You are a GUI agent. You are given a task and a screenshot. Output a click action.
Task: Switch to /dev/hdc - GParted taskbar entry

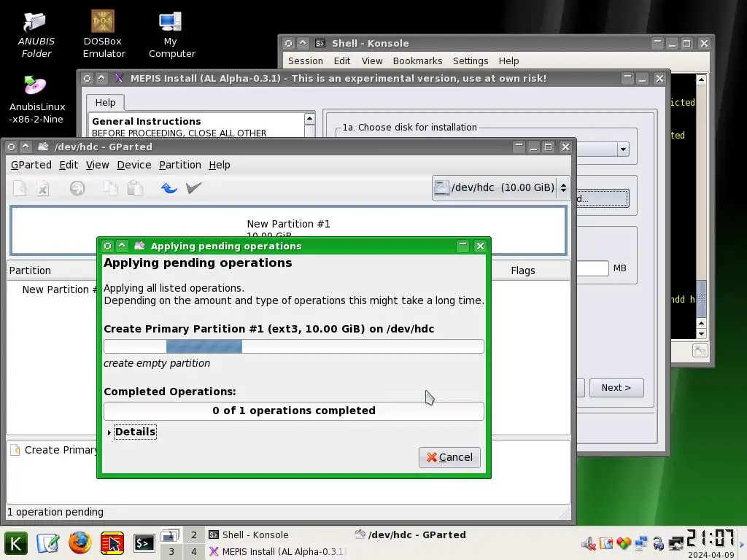(423, 534)
